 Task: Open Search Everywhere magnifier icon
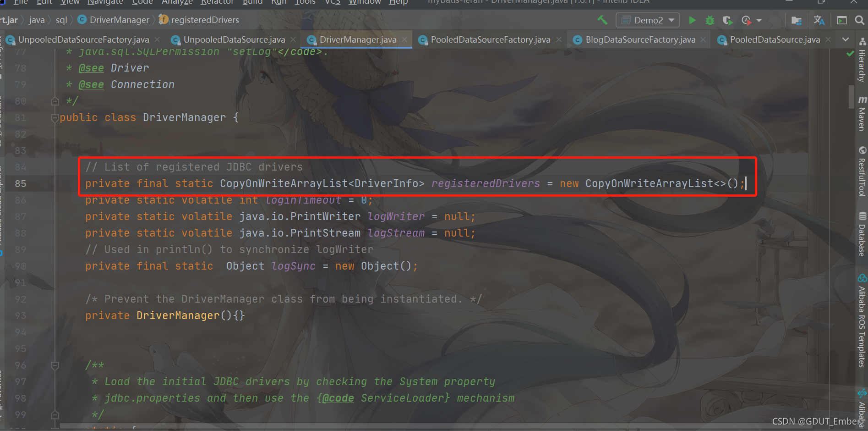pyautogui.click(x=859, y=20)
